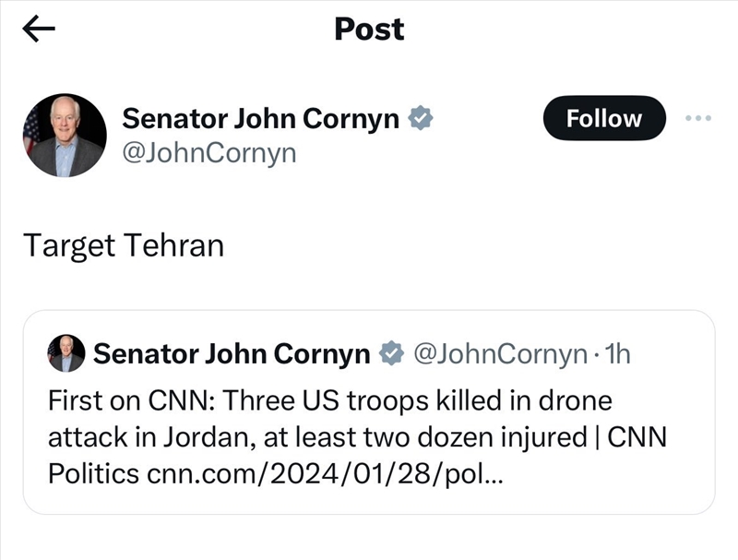738x560 pixels.
Task: Open the main Senator John Cornyn display name
Action: click(260, 118)
